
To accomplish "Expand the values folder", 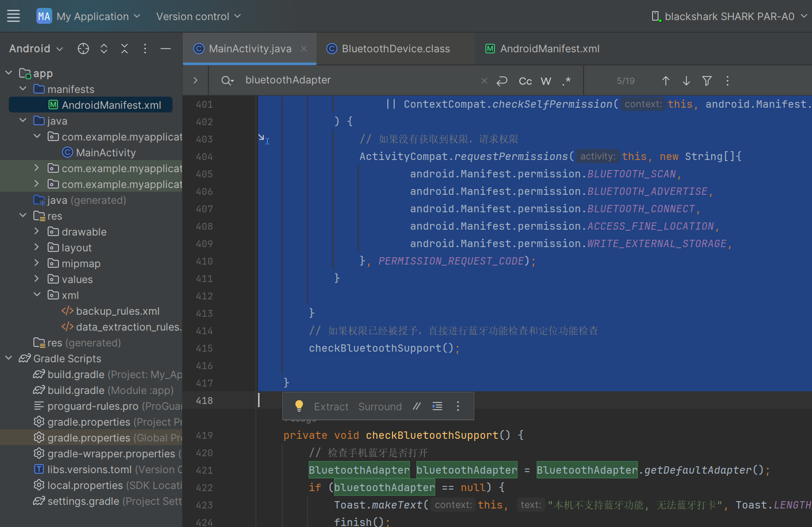I will pyautogui.click(x=36, y=279).
